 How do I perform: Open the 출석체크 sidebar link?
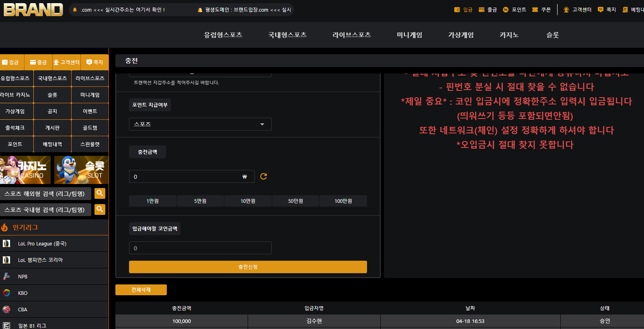(15, 128)
